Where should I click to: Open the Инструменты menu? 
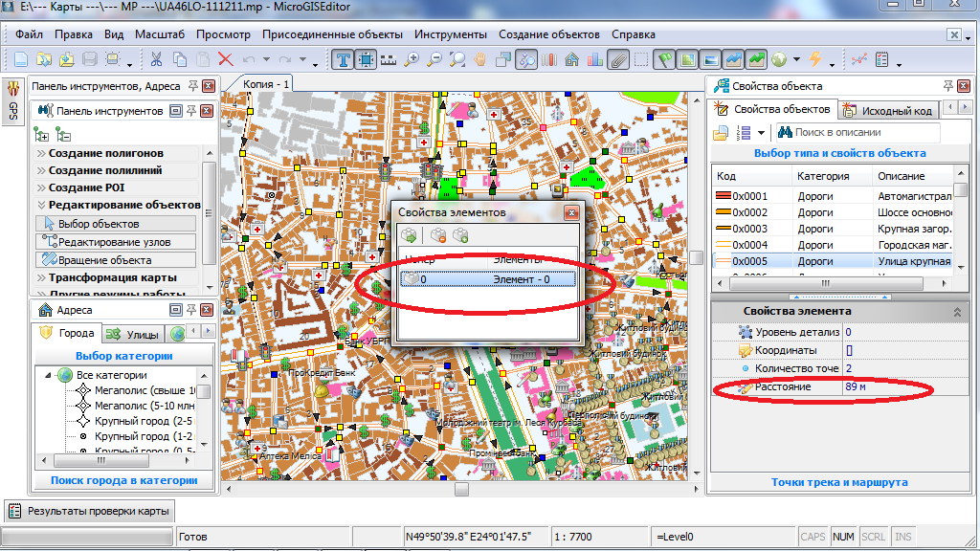tap(451, 34)
